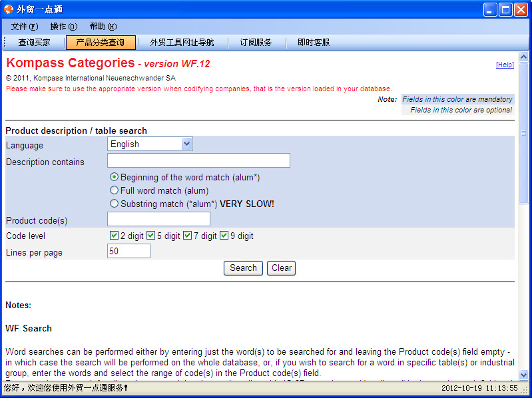Image resolution: width=532 pixels, height=398 pixels.
Task: Click the toolbar grip handle
Action: [x=5, y=43]
